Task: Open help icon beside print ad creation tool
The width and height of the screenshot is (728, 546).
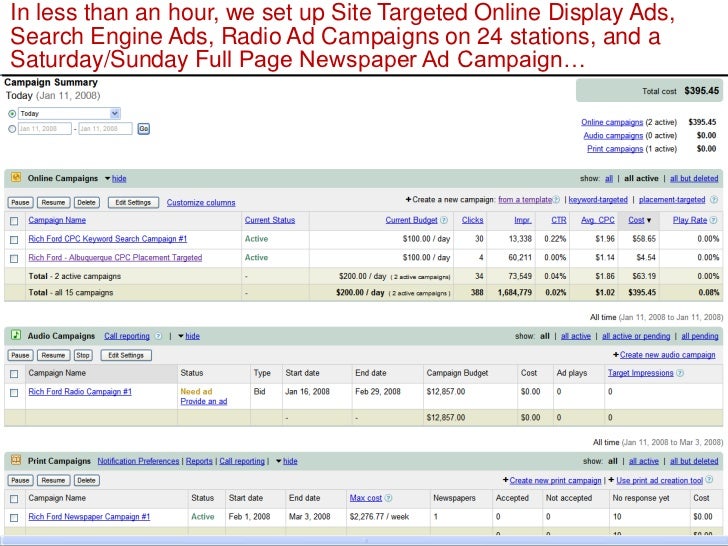Action: (709, 480)
